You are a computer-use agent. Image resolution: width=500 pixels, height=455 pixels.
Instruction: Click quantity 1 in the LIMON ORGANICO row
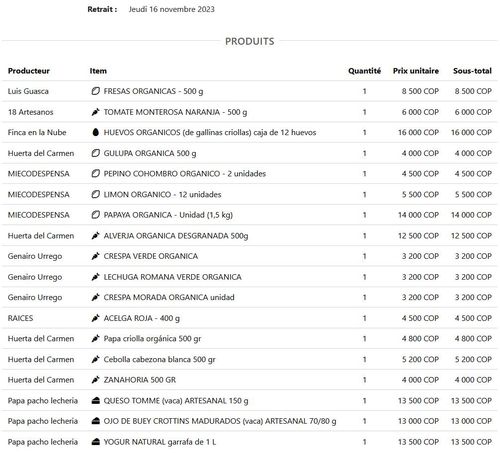(364, 194)
